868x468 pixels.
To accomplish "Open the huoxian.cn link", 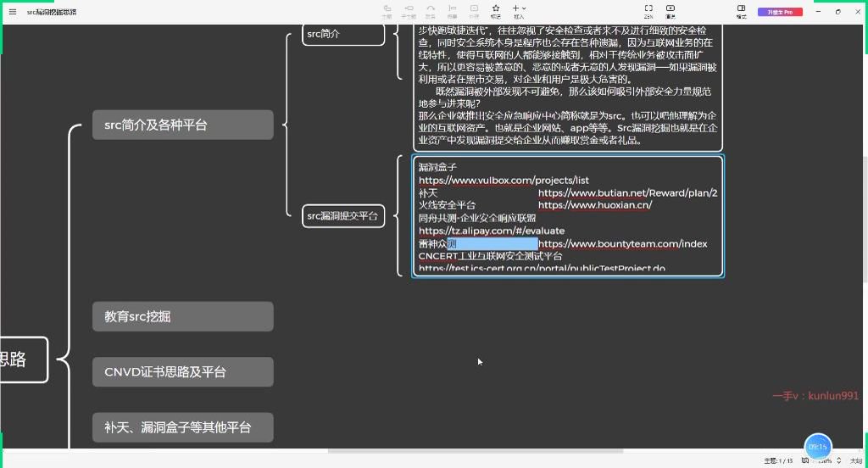I will [595, 205].
